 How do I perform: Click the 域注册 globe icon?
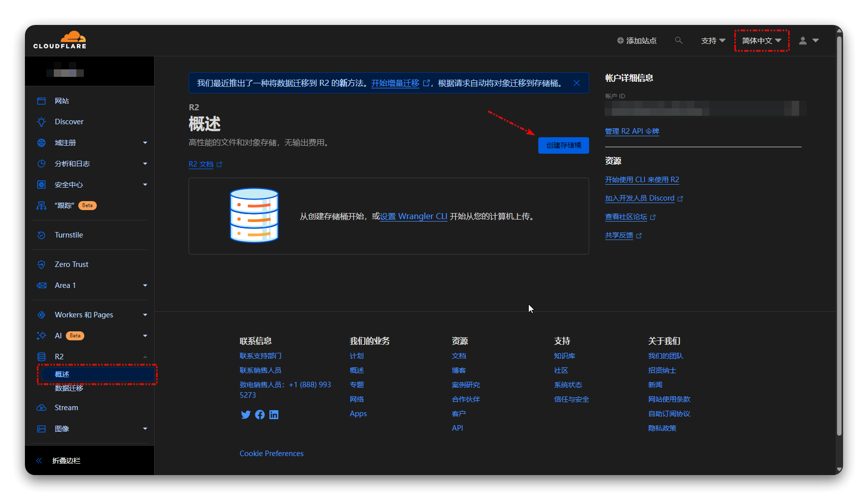tap(41, 143)
